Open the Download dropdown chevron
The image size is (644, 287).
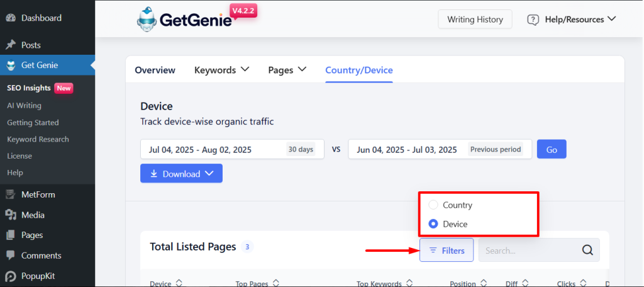(209, 174)
